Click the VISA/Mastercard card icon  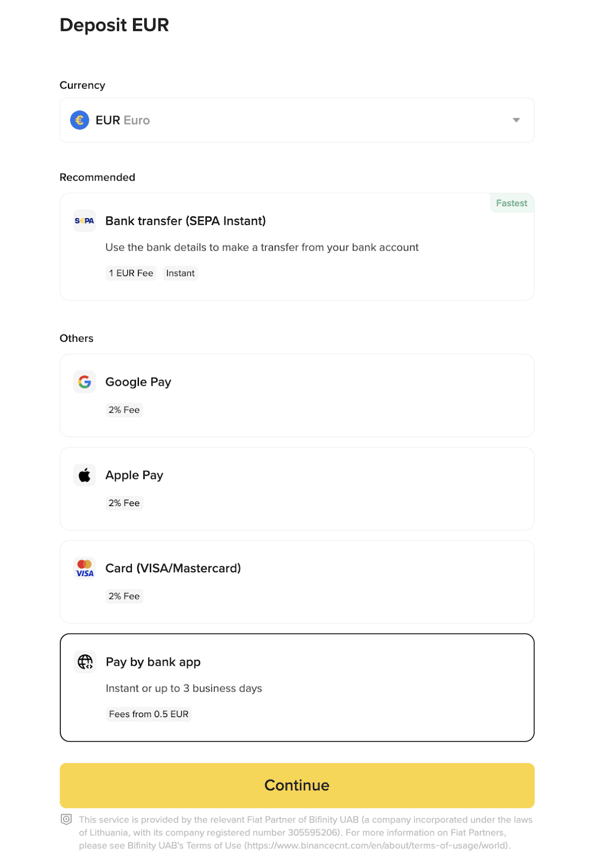click(84, 569)
